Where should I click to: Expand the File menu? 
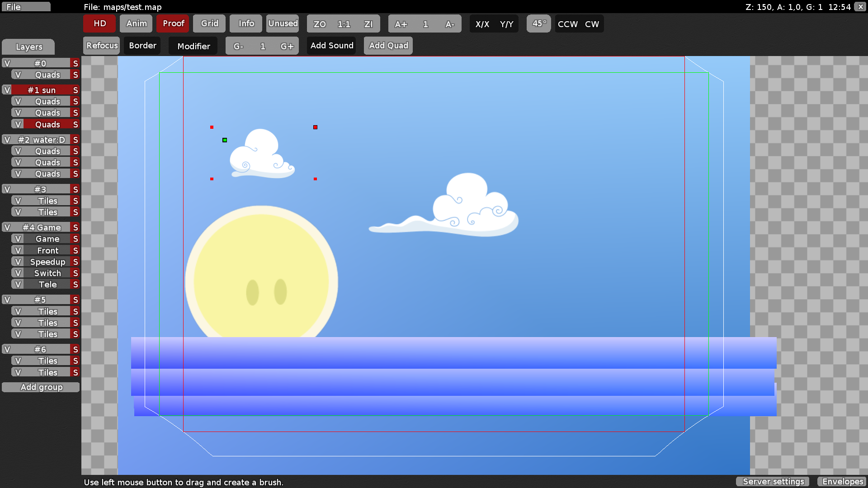[x=26, y=6]
